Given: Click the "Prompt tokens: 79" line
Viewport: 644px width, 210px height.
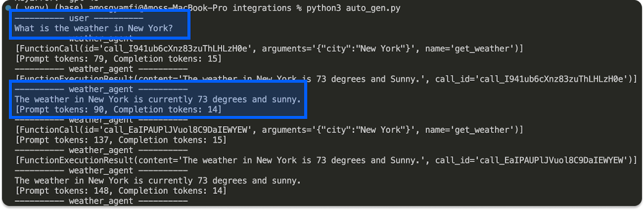Looking at the screenshot, I should 118,59.
